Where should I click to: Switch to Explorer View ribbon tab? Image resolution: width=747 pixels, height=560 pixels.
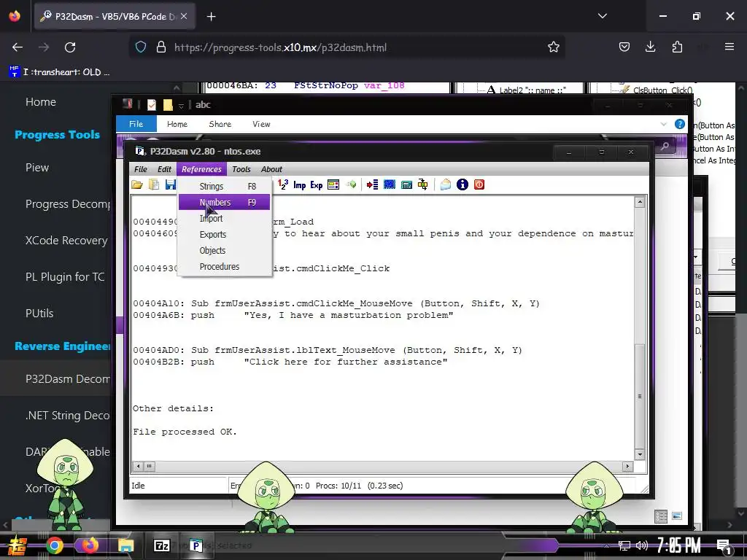click(261, 124)
